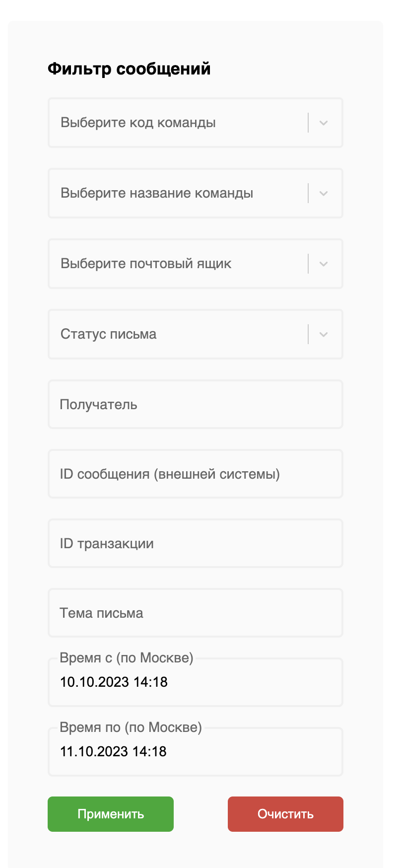Focus the 'Получатель' input field
This screenshot has height=868, width=402.
[x=196, y=404]
